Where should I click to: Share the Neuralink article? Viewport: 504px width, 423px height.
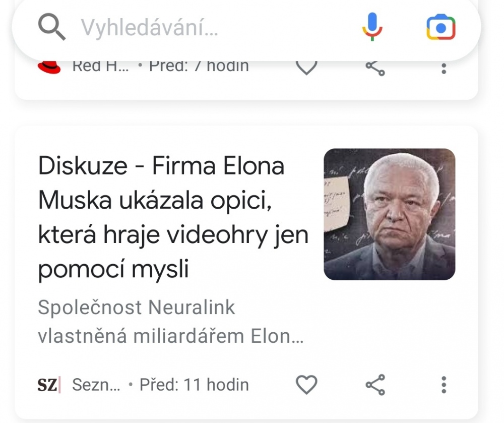(375, 385)
